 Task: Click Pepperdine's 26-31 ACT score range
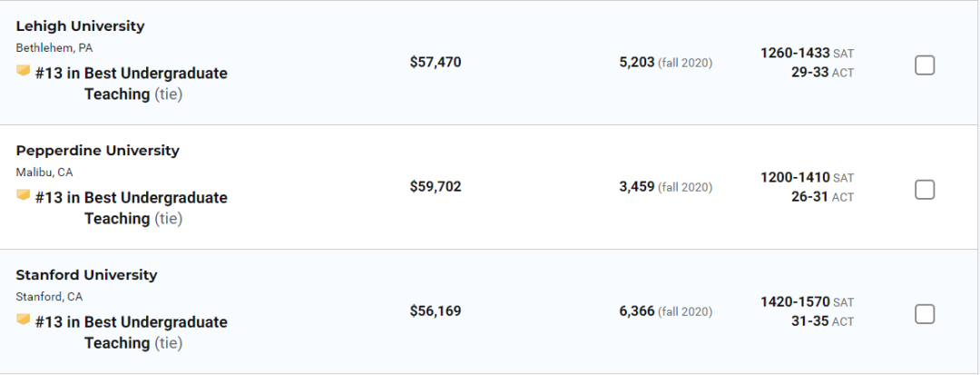(x=809, y=196)
